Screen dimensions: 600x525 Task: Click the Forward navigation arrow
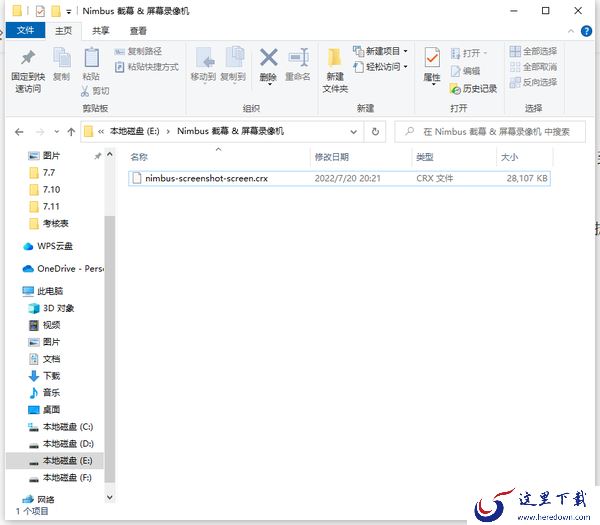tap(40, 132)
